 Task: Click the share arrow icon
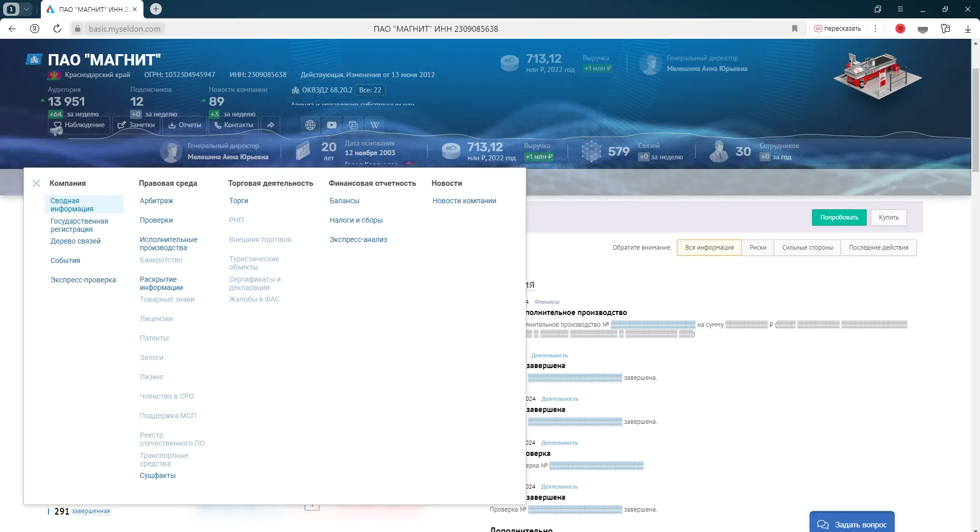[x=271, y=125]
